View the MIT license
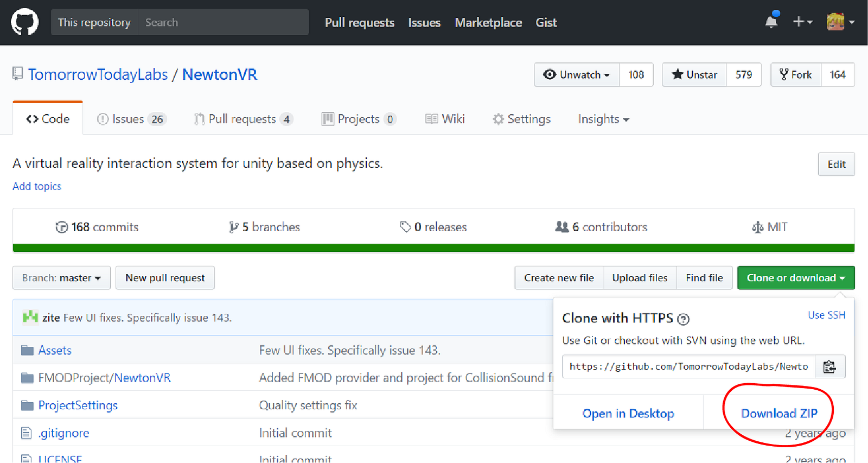Screen dimensions: 868x463 click(769, 227)
